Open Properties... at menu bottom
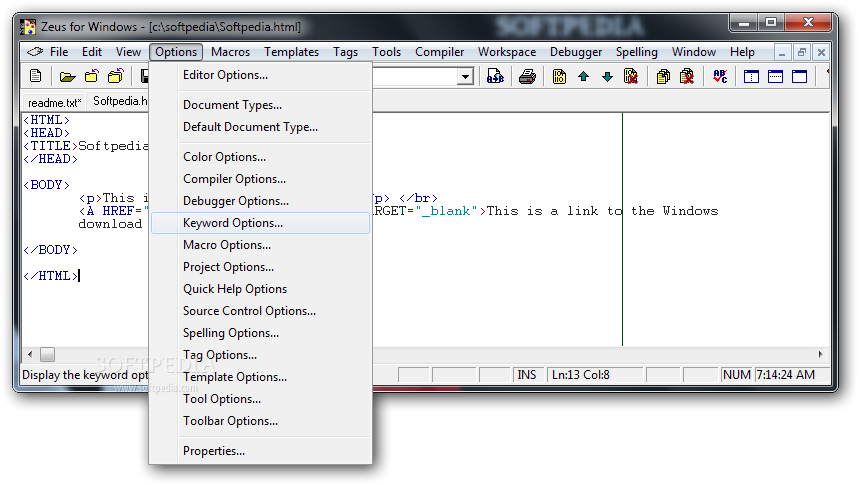The height and width of the screenshot is (485, 859). coord(261,451)
